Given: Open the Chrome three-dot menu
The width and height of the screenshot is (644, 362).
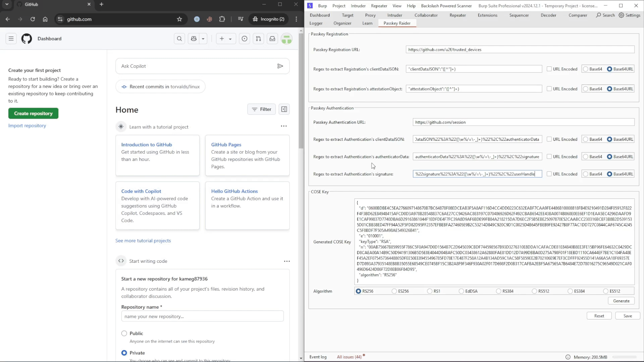Looking at the screenshot, I should click(296, 19).
